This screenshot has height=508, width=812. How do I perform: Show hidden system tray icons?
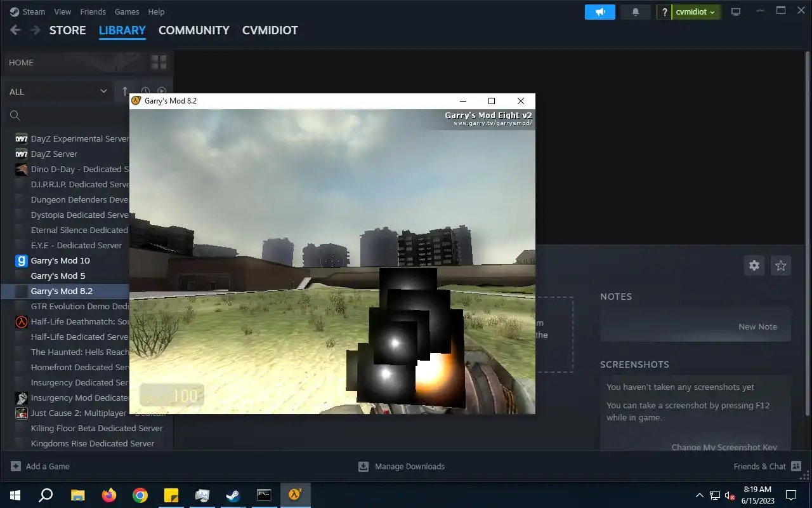click(700, 495)
